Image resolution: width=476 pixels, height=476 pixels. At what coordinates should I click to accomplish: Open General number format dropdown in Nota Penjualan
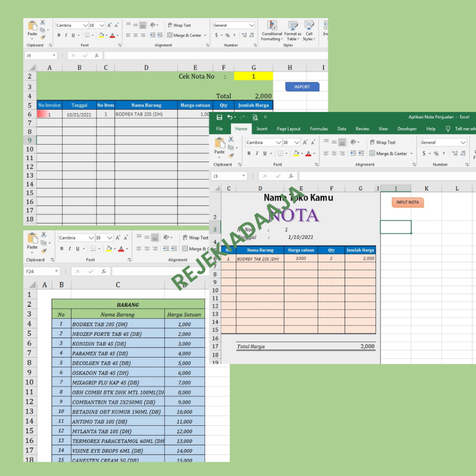click(x=463, y=142)
